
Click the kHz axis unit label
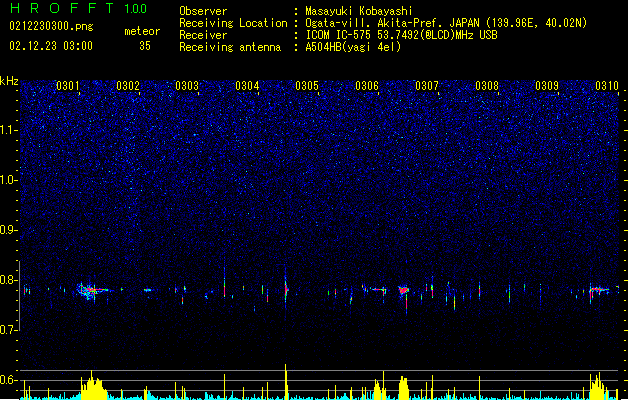(x=9, y=81)
